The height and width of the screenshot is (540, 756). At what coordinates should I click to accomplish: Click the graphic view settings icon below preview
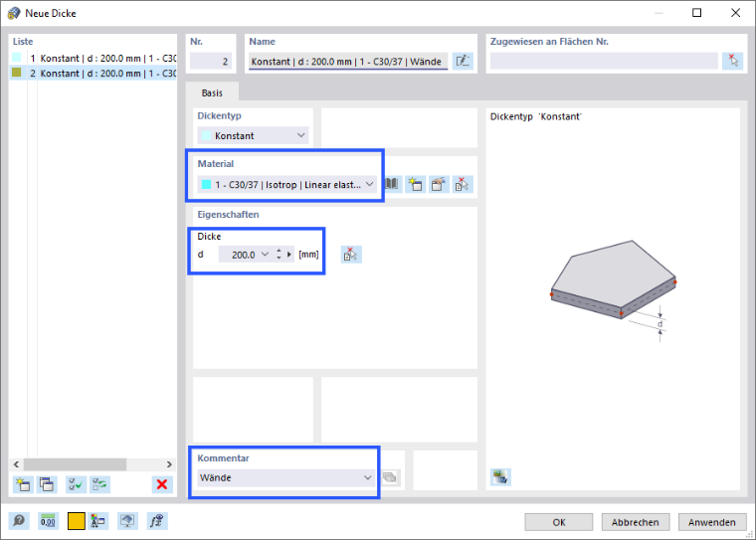pyautogui.click(x=500, y=477)
